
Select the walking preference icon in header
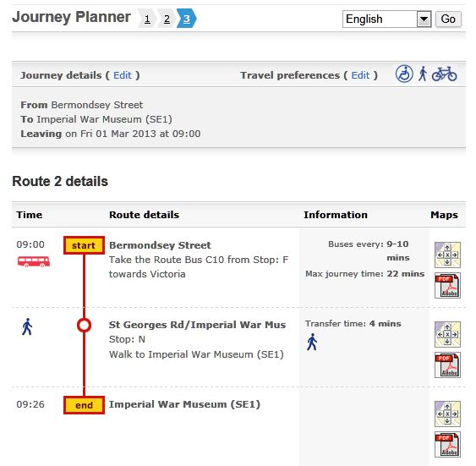coord(423,74)
